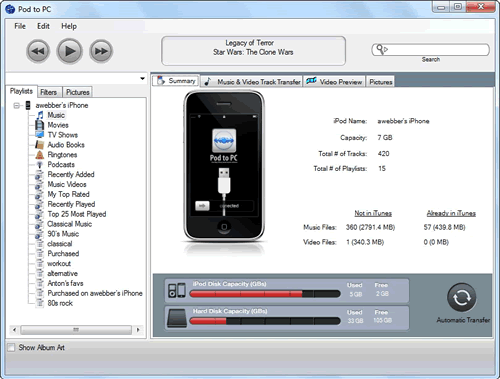The height and width of the screenshot is (379, 500).
Task: Switch to the Summary tab
Action: (176, 81)
